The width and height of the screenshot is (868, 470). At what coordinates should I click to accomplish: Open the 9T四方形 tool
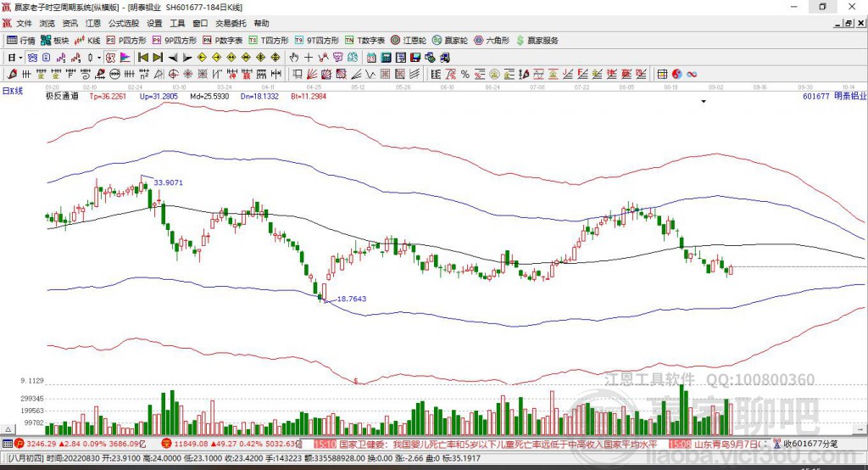tap(317, 41)
